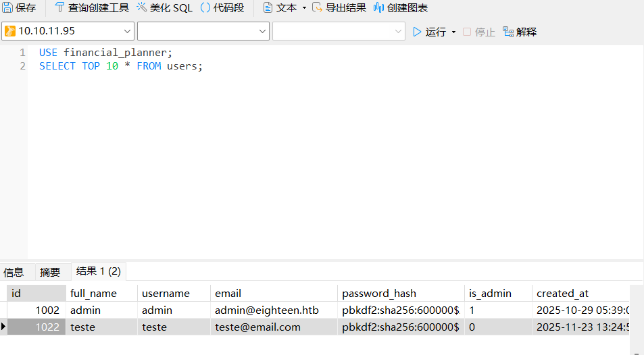Click the Explain (解释) button

tap(519, 32)
